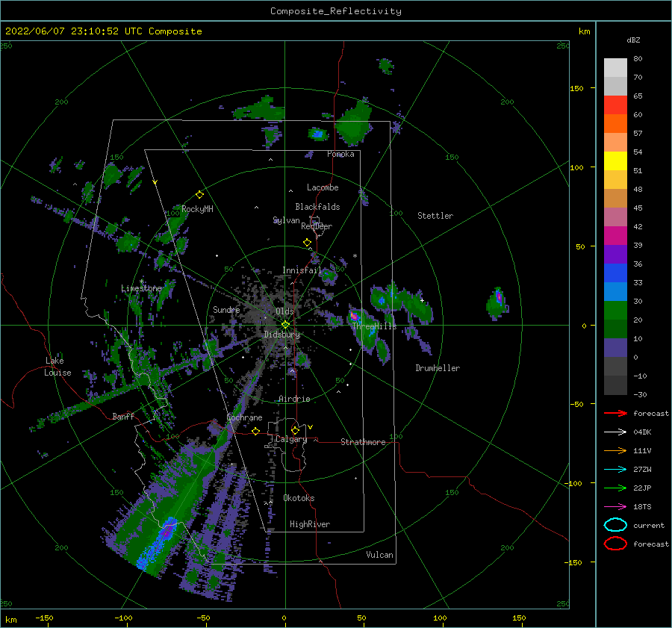Click the yellow radar-site diamond at map center
Screen dimensions: 672x628
285,325
